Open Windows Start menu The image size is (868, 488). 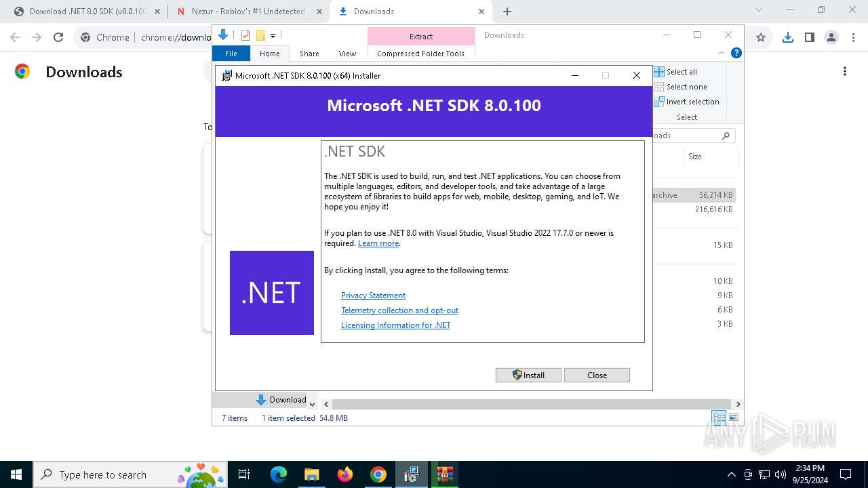[x=16, y=474]
